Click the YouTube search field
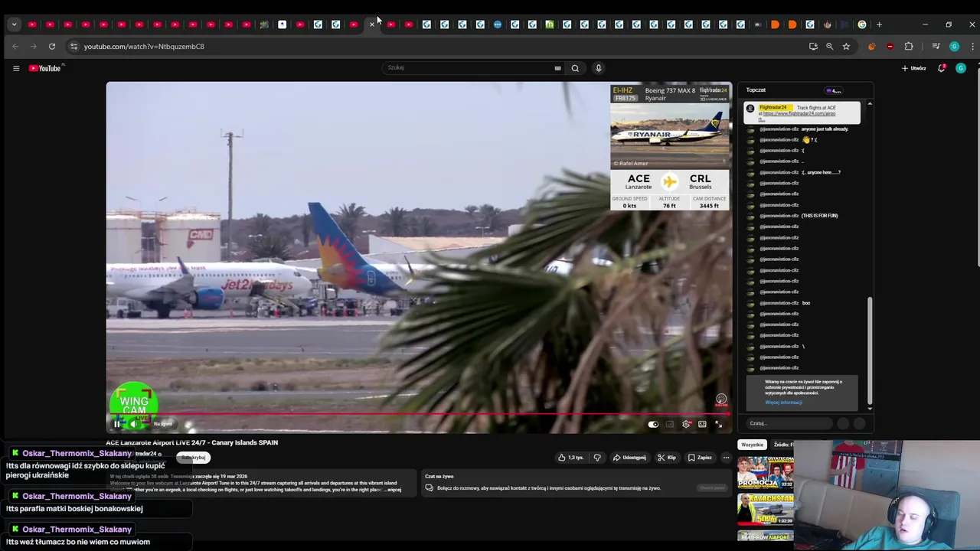Screen dimensions: 980x551 pos(469,68)
